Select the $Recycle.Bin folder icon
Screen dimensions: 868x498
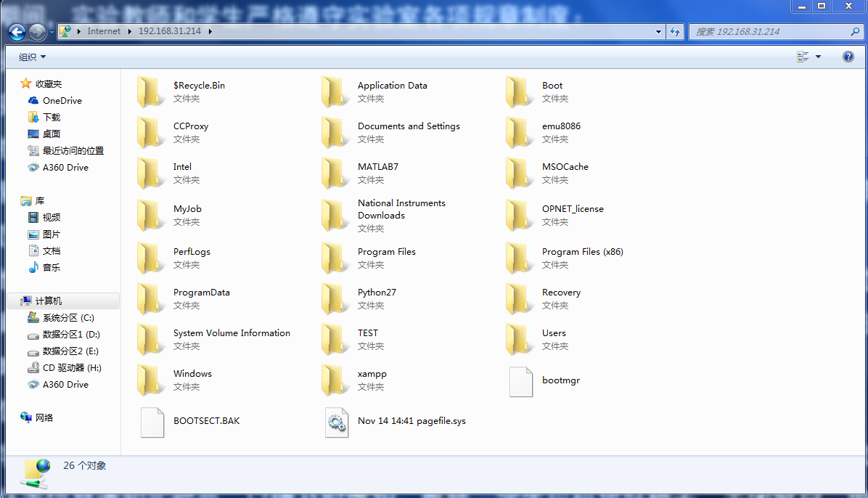(x=150, y=92)
